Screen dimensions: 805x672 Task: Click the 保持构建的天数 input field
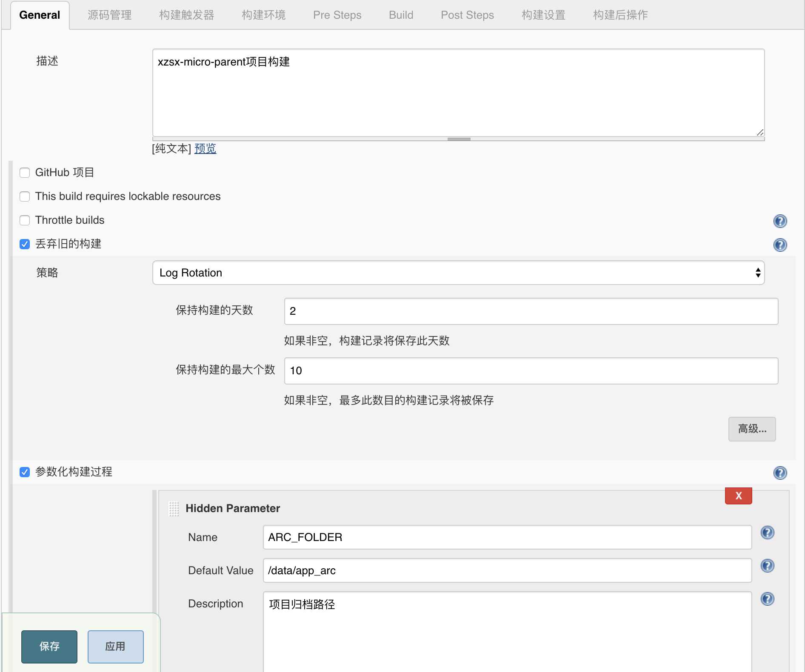531,311
